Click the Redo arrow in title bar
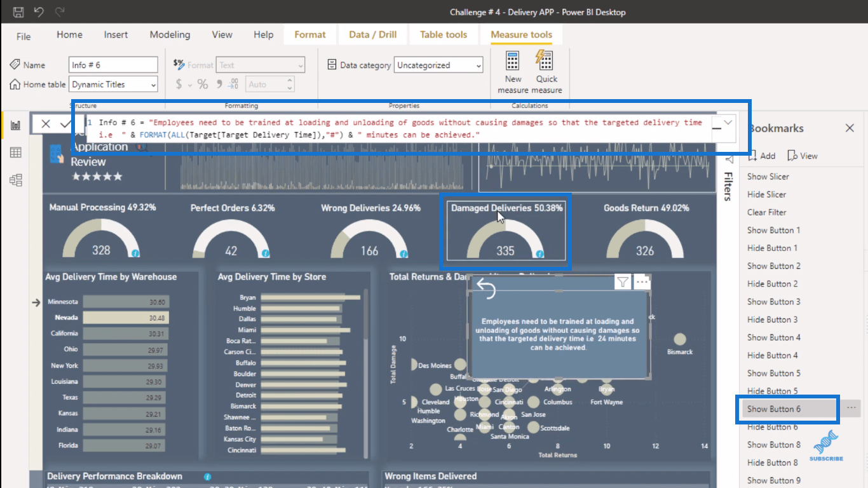Viewport: 868px width, 488px height. point(60,12)
